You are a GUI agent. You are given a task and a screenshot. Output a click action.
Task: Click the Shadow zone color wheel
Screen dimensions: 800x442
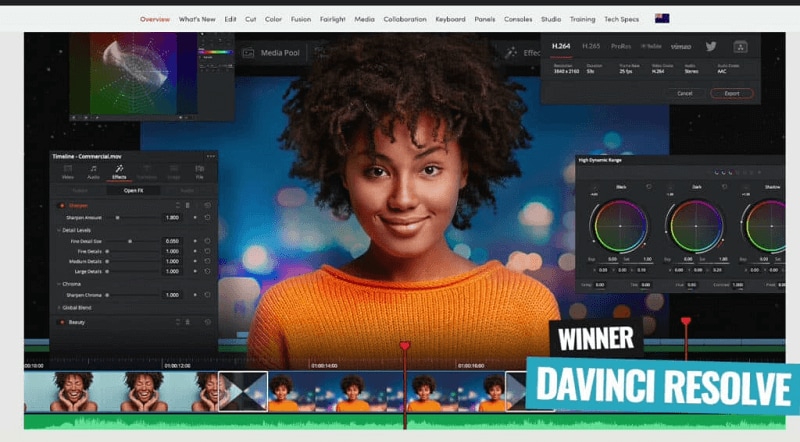tap(766, 226)
